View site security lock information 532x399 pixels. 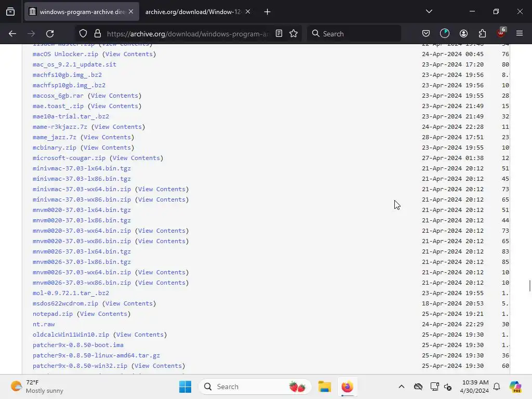[98, 34]
